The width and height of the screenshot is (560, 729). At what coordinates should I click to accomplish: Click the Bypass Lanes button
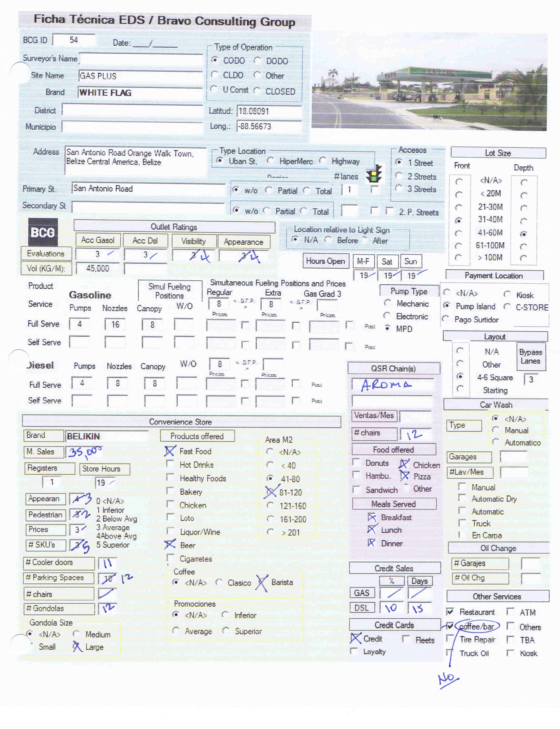coord(531,356)
